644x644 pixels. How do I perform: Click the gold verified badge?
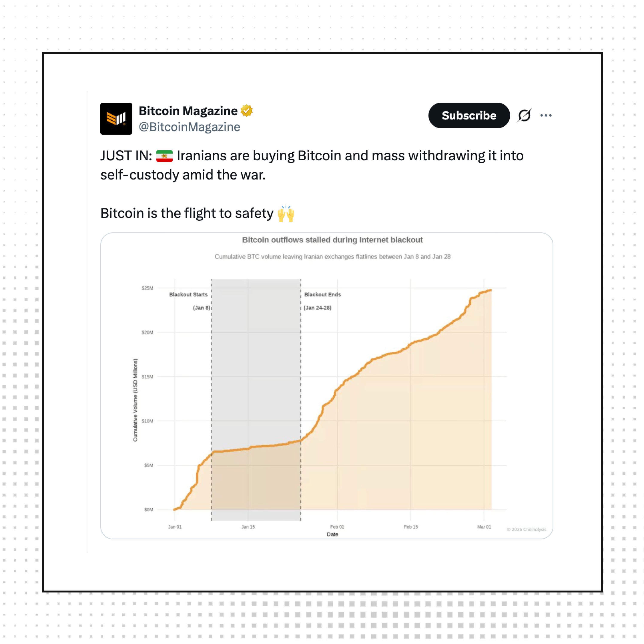pyautogui.click(x=247, y=111)
